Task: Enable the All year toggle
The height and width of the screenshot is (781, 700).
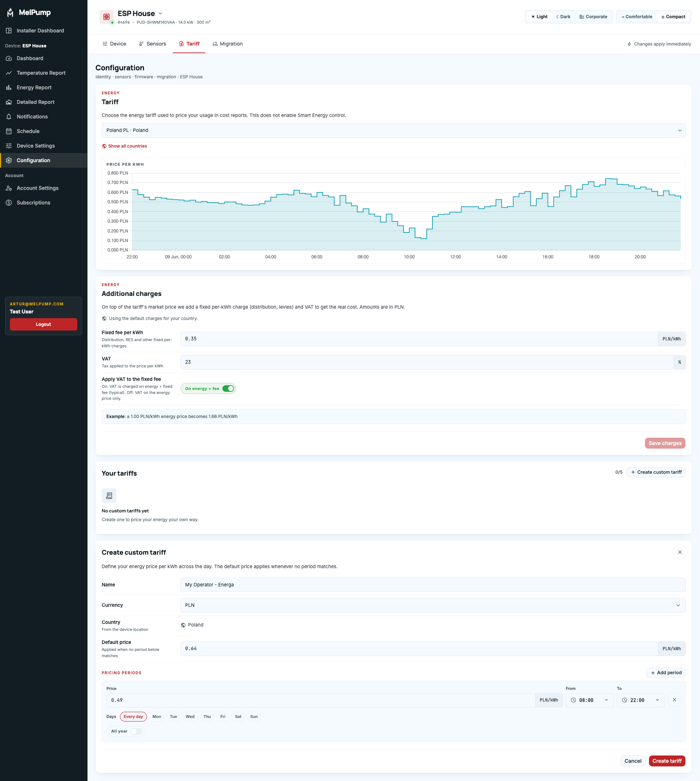Action: 136,732
